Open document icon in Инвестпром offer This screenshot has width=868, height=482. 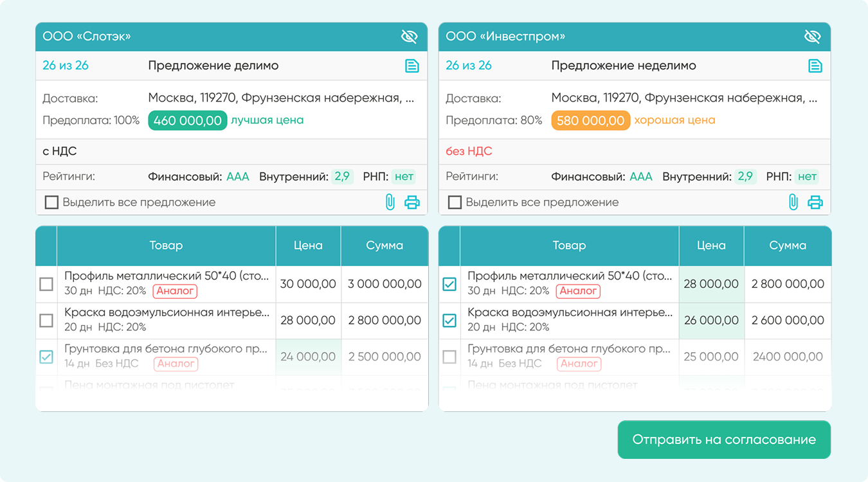815,66
